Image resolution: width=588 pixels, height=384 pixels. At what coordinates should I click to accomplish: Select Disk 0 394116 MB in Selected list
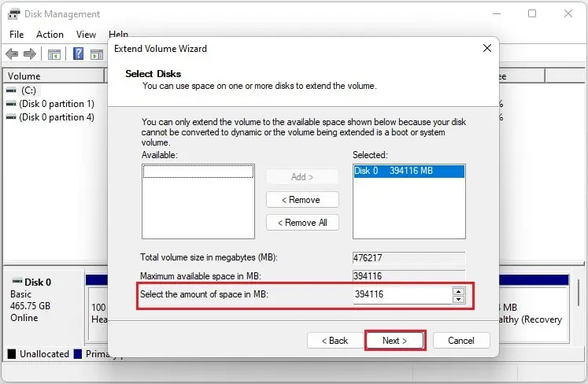pyautogui.click(x=408, y=171)
